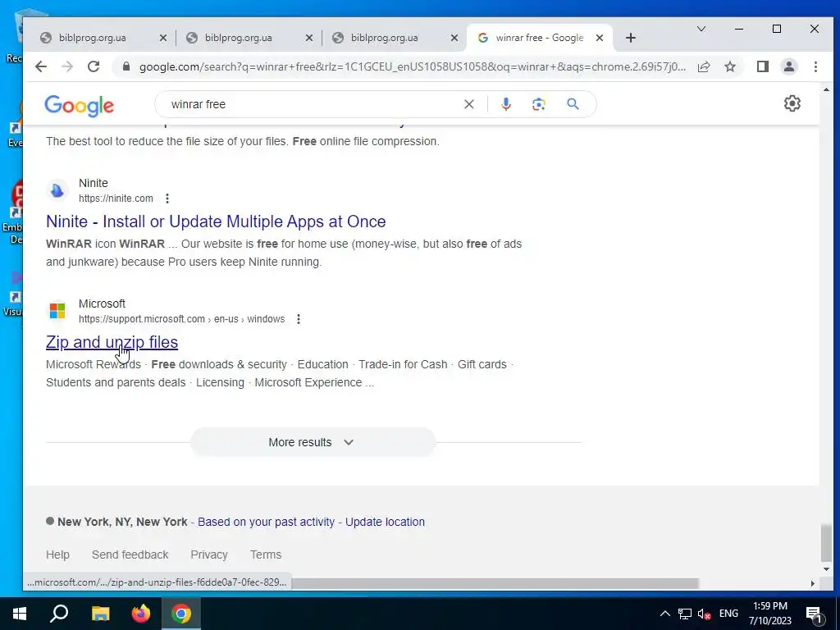Image resolution: width=840 pixels, height=630 pixels.
Task: Launch Firefox from taskbar
Action: tap(141, 614)
